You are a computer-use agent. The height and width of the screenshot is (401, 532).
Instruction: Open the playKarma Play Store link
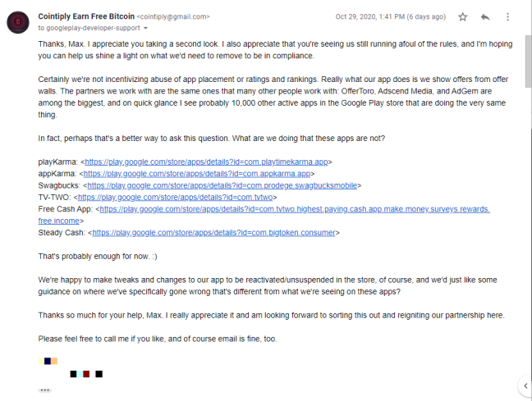pyautogui.click(x=206, y=162)
